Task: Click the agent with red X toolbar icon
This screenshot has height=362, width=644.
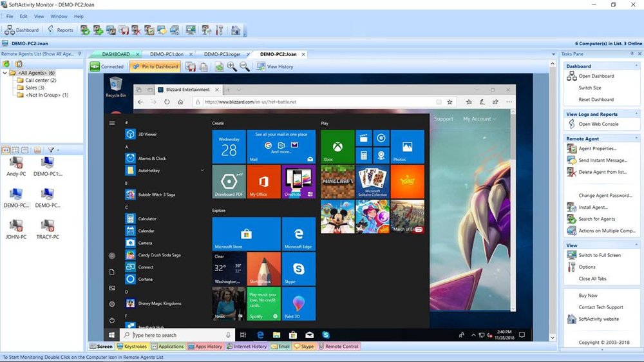Action: [x=136, y=30]
